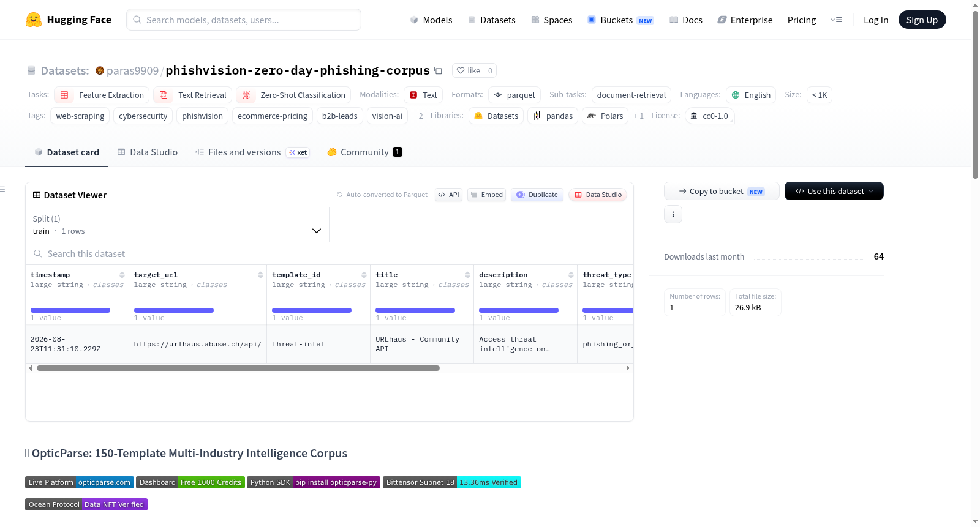Click the page vertical scrollbar
This screenshot has height=527, width=980.
pos(976,95)
